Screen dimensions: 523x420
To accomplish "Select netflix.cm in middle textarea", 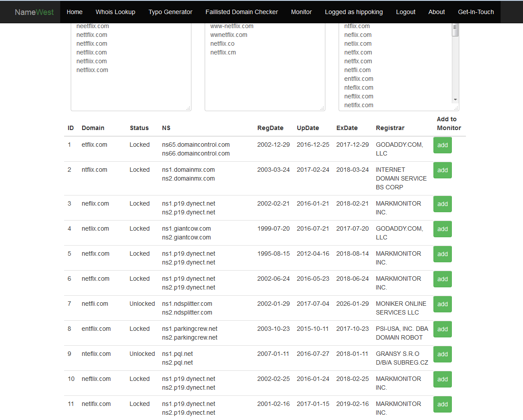I will point(223,52).
